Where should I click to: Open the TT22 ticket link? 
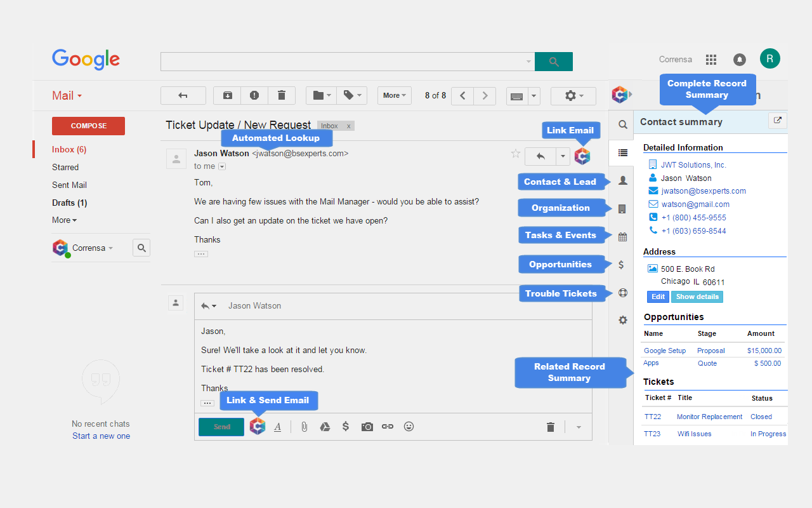tap(652, 417)
